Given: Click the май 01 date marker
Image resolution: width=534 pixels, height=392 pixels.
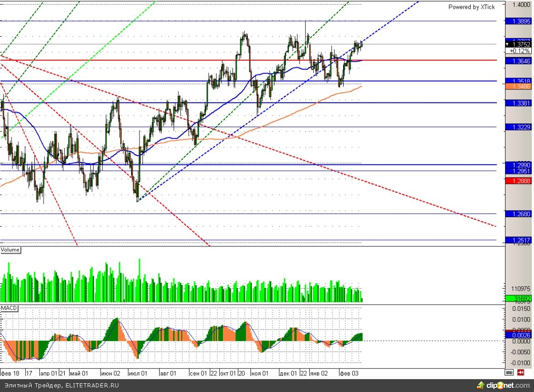Looking at the screenshot, I should pyautogui.click(x=79, y=373).
